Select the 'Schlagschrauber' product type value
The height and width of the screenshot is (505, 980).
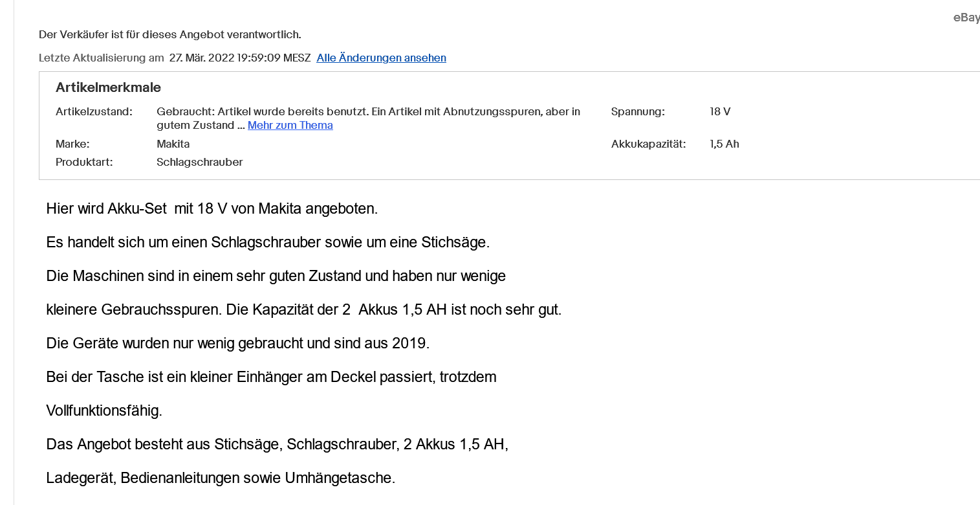[199, 162]
